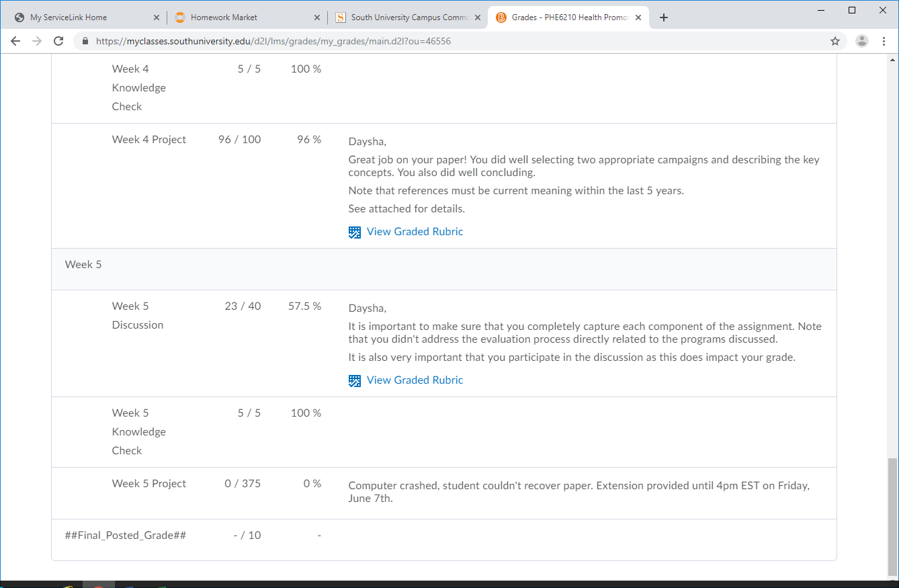Minimize the Chrome window
Image resolution: width=899 pixels, height=588 pixels.
coord(821,10)
